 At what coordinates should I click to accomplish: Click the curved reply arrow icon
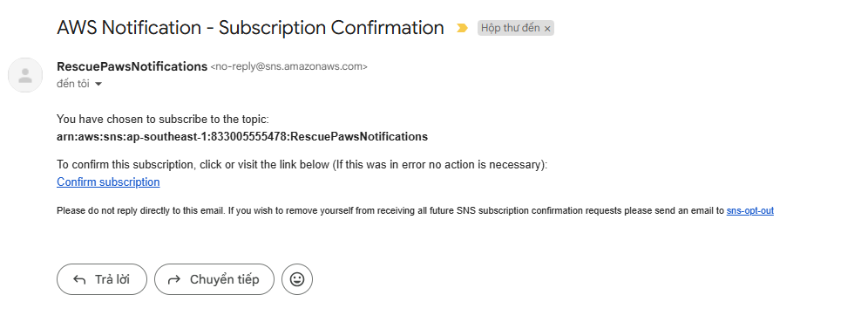79,280
